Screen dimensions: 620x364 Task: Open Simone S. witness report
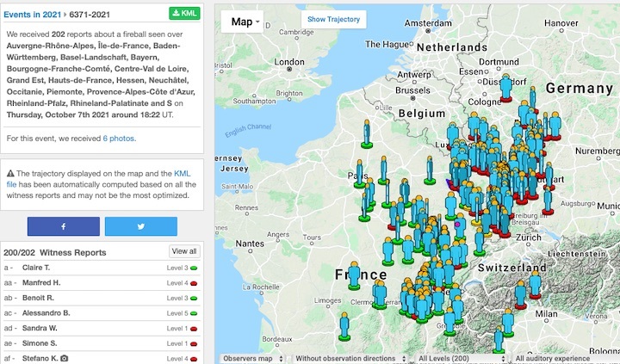click(x=40, y=343)
